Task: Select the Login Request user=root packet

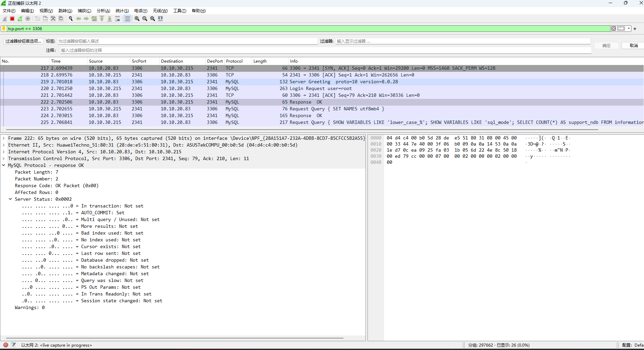Action: (320, 88)
